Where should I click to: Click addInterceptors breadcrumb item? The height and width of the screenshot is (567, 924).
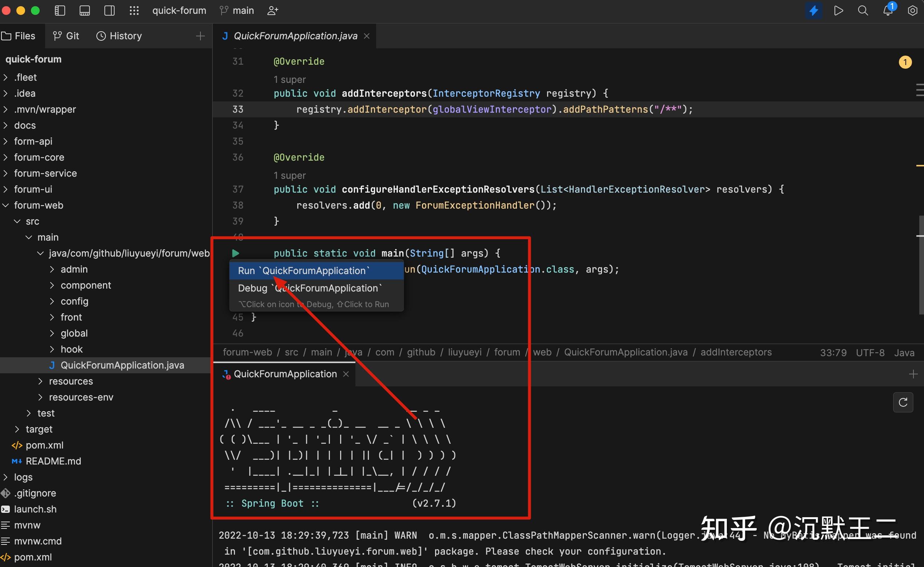tap(736, 353)
